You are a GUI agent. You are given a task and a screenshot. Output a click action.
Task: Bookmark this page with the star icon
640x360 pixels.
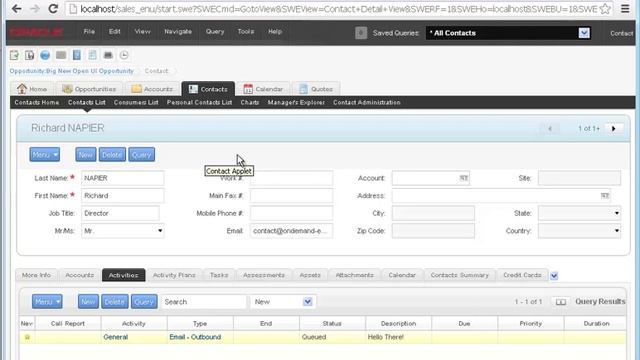pos(605,9)
